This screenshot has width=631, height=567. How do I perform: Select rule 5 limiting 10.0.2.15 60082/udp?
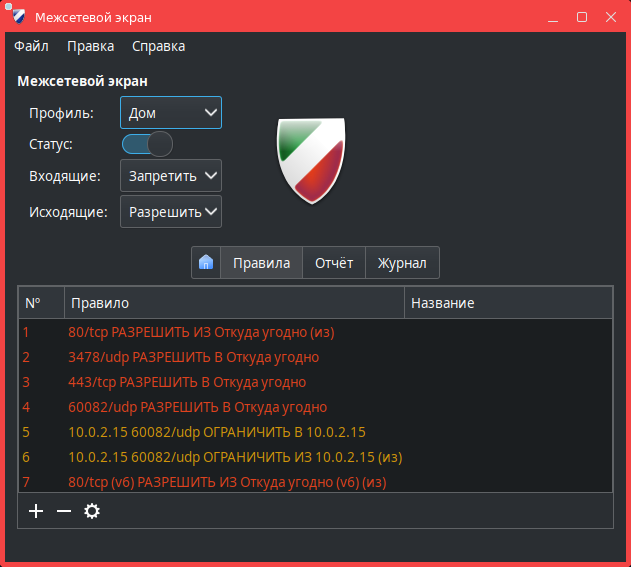[x=216, y=432]
